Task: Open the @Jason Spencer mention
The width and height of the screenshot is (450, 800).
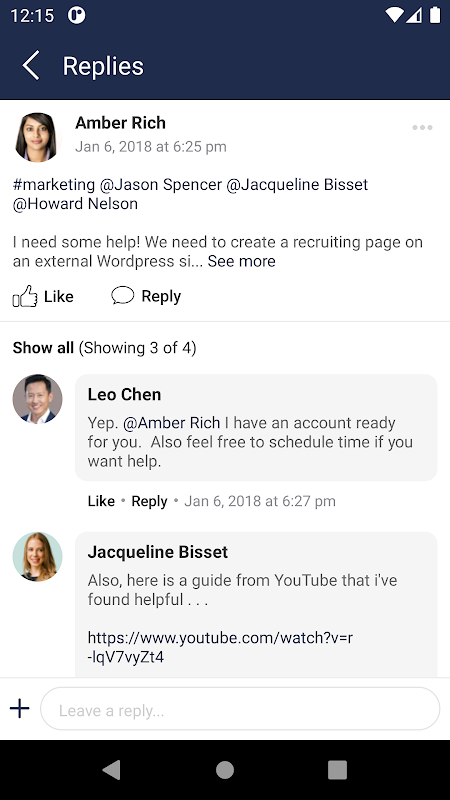Action: pos(161,184)
